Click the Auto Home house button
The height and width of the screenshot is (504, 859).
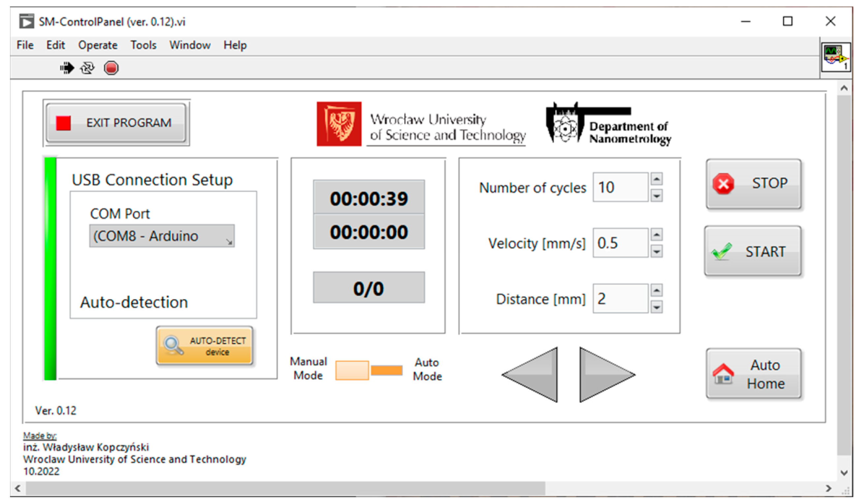pos(753,374)
